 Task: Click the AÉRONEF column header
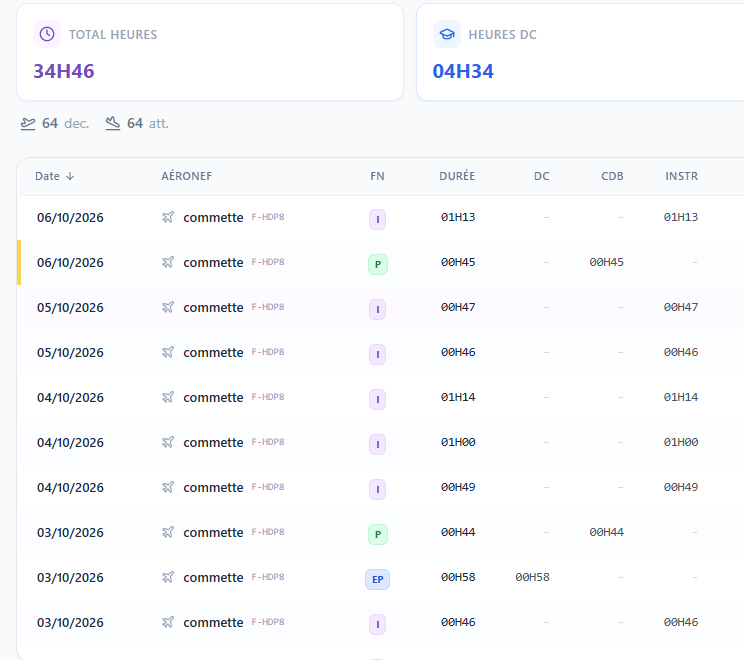(x=186, y=176)
